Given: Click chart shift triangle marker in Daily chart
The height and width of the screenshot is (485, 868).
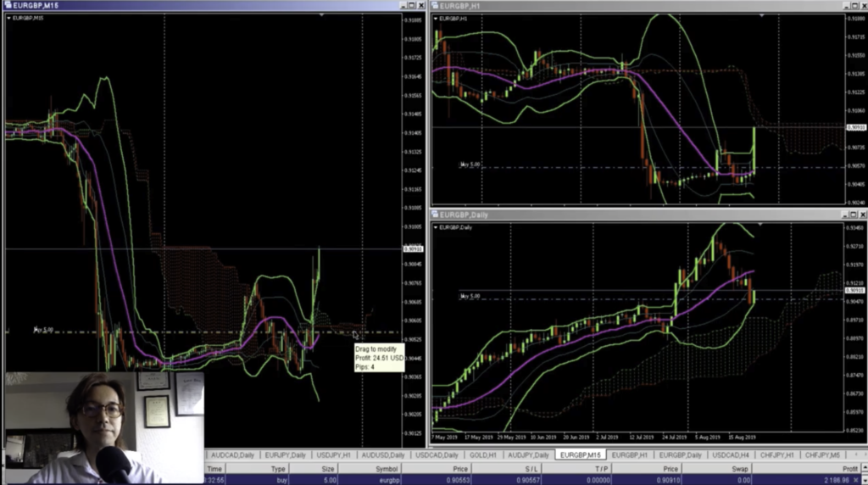Looking at the screenshot, I should tap(760, 224).
